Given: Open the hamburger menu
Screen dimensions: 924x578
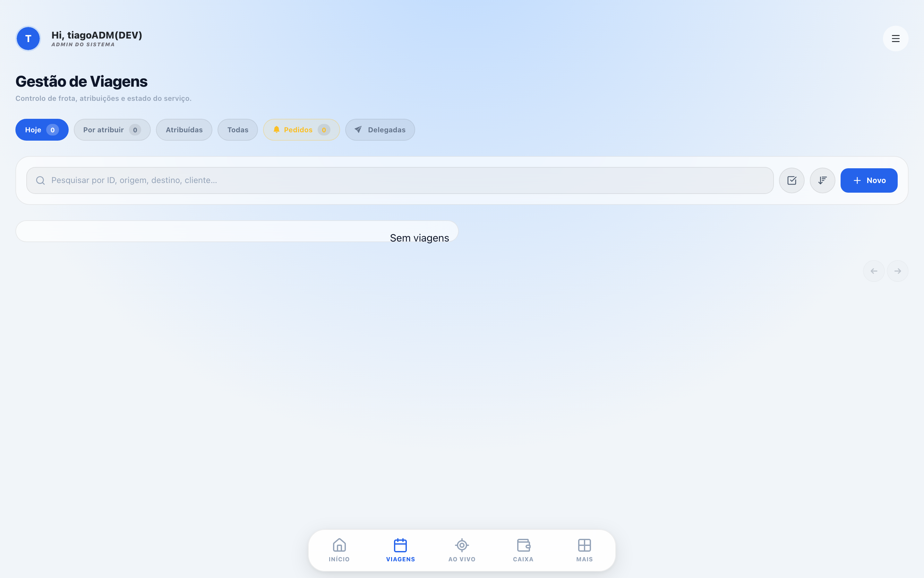Looking at the screenshot, I should pyautogui.click(x=895, y=39).
